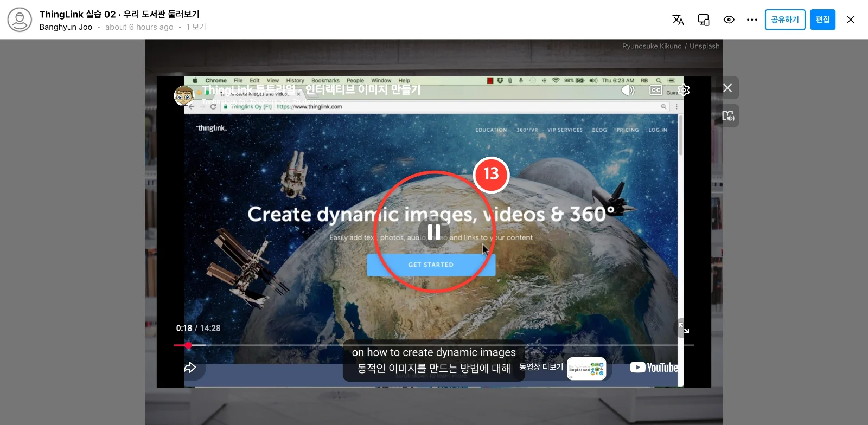Viewport: 868px width, 425px height.
Task: Click the Ryunosuke Kikuno / Unsplash photo credit
Action: [x=671, y=46]
